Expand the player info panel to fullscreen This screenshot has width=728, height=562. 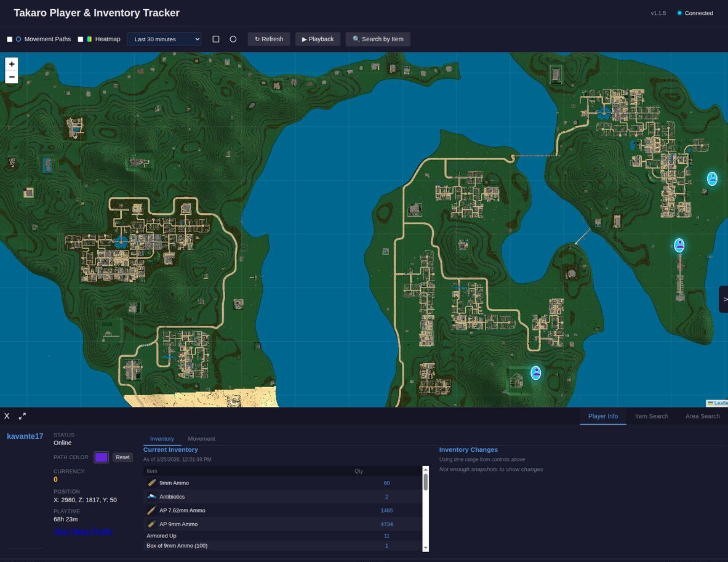[x=23, y=416]
